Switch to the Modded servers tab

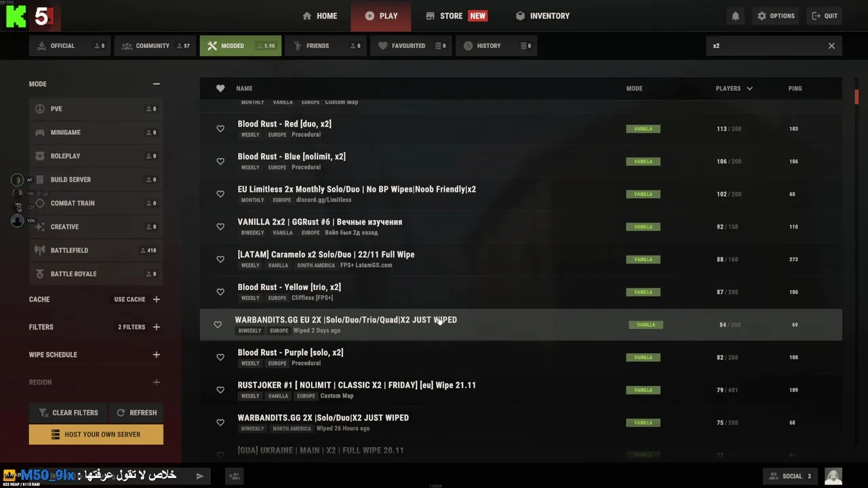(x=240, y=46)
